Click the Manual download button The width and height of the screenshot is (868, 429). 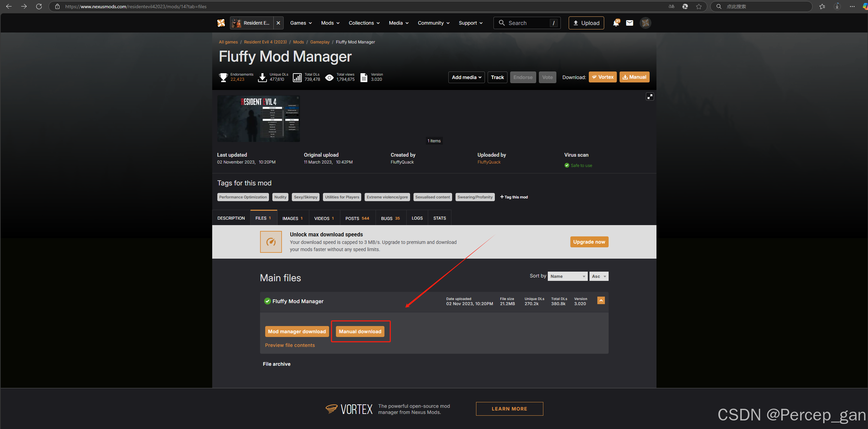tap(360, 331)
